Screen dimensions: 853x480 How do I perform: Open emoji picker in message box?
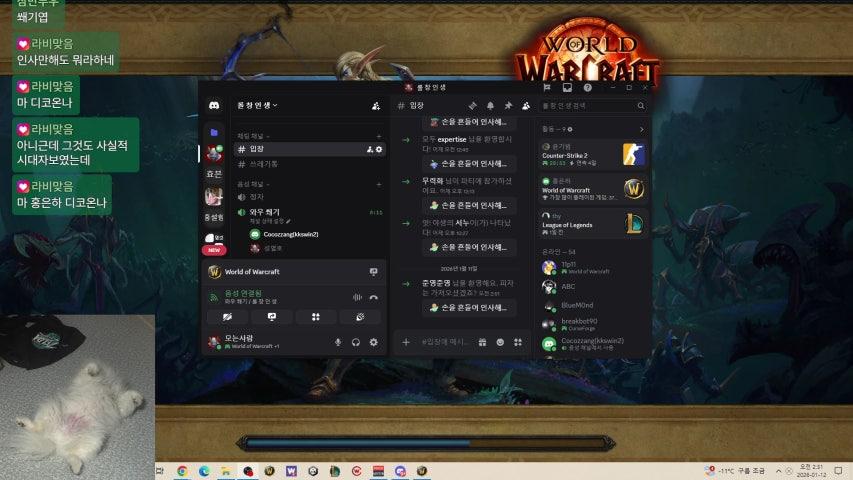coord(500,342)
